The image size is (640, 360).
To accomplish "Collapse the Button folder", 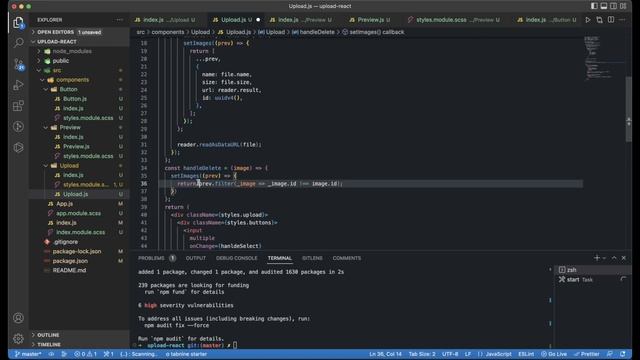I will point(79,89).
